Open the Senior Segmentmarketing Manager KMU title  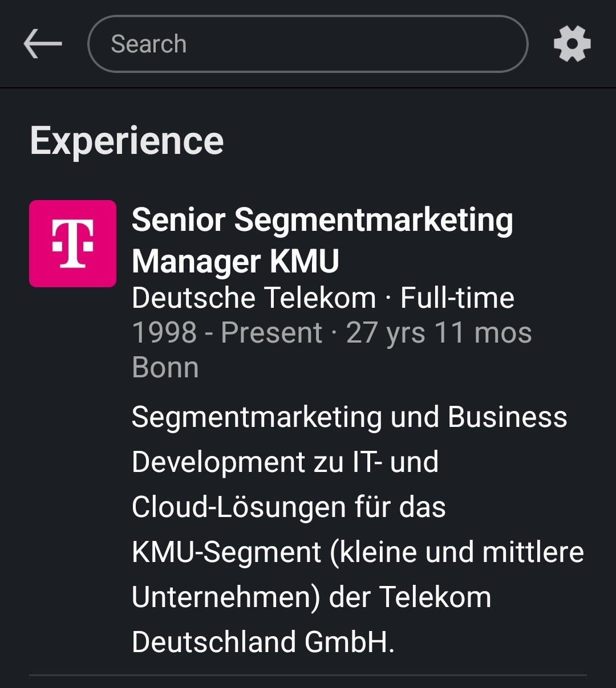coord(322,240)
